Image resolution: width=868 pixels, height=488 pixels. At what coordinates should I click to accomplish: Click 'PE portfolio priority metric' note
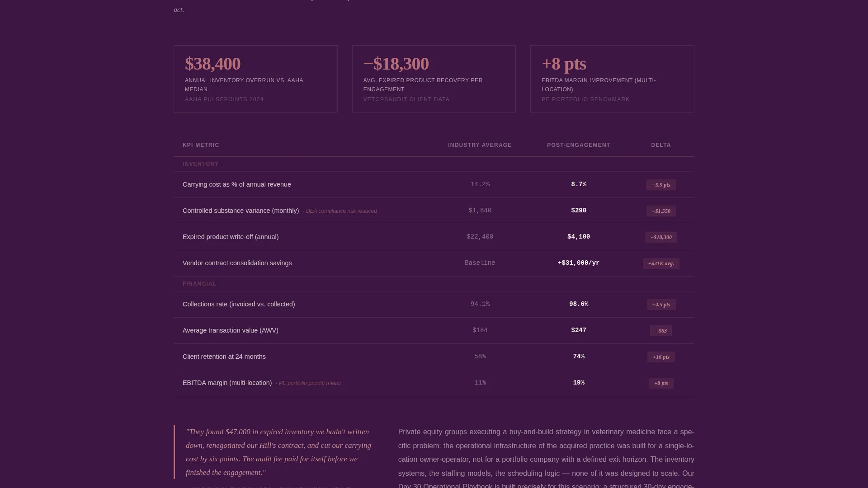(310, 383)
